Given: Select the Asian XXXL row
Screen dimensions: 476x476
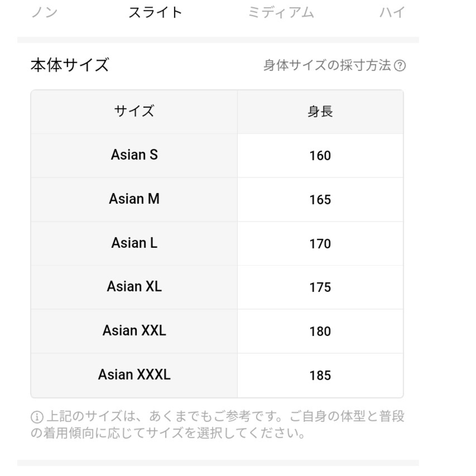Looking at the screenshot, I should (x=217, y=375).
